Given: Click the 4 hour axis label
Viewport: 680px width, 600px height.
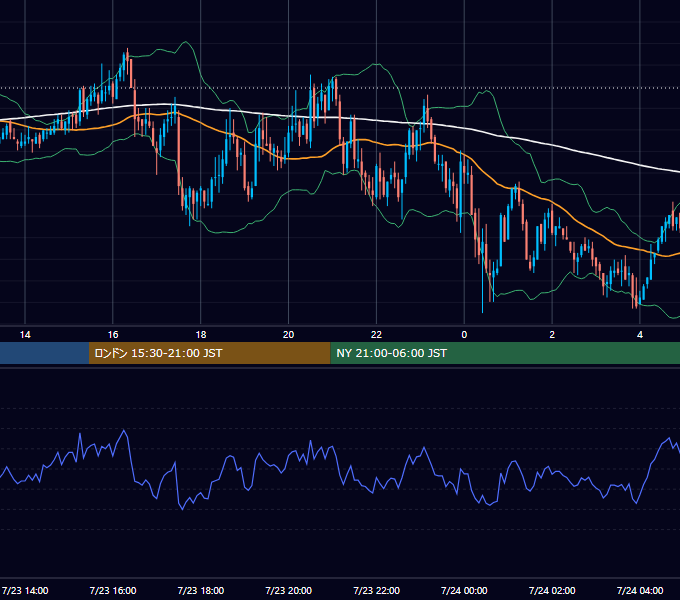Looking at the screenshot, I should coord(640,335).
